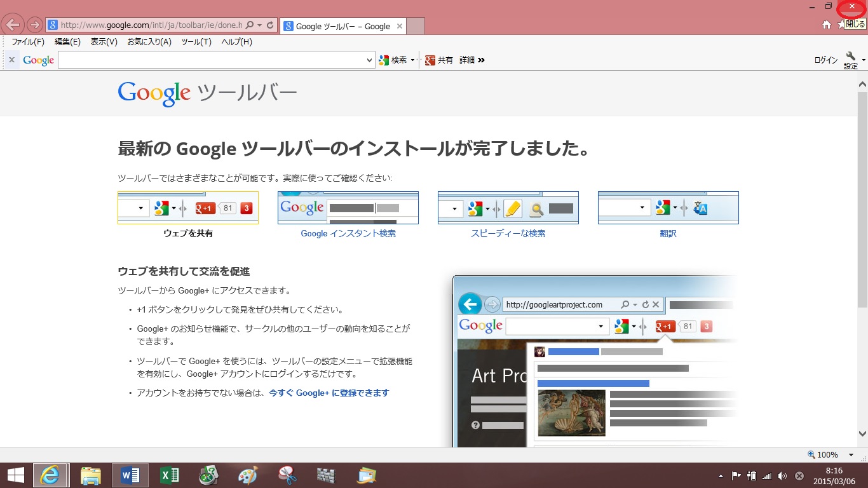Go back with the browser Back arrow
868x488 pixels.
pyautogui.click(x=13, y=25)
